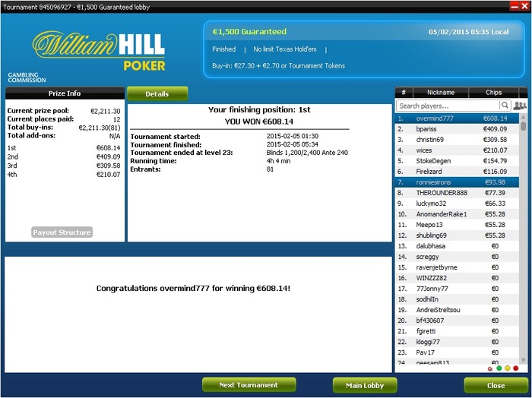Select player row wices

[x=457, y=150]
